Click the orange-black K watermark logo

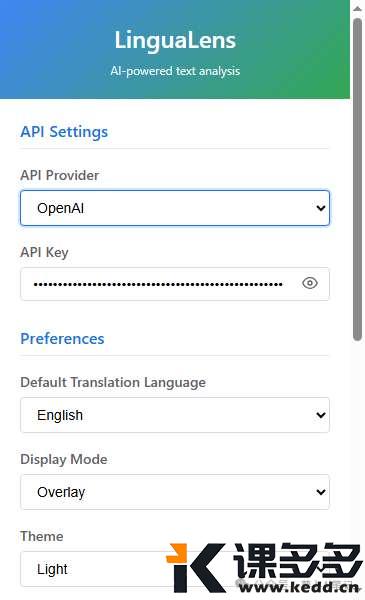pyautogui.click(x=196, y=567)
